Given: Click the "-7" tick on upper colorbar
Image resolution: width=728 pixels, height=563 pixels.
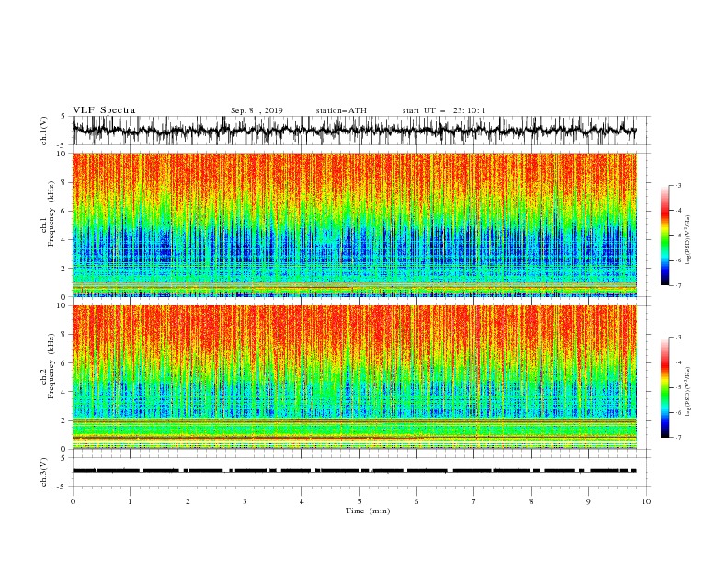Looking at the screenshot, I should coord(678,286).
